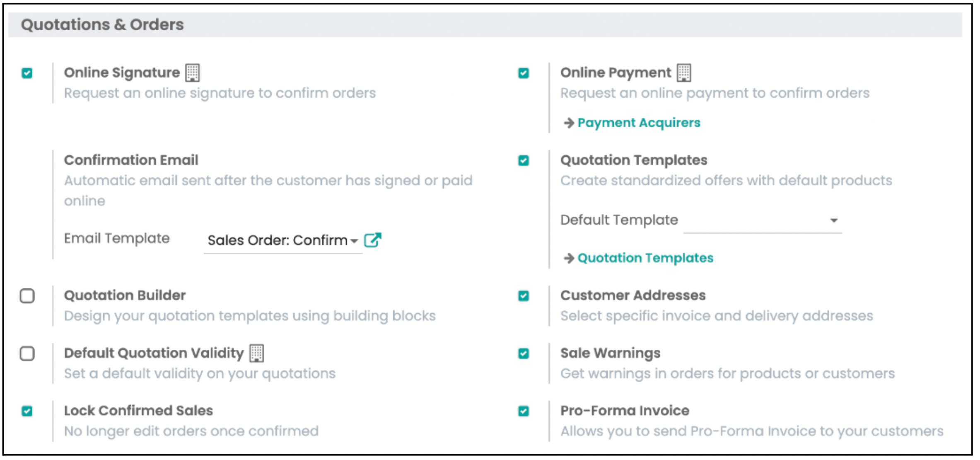Enable Default Quotation Validity checkbox
The height and width of the screenshot is (460, 980).
tap(27, 353)
